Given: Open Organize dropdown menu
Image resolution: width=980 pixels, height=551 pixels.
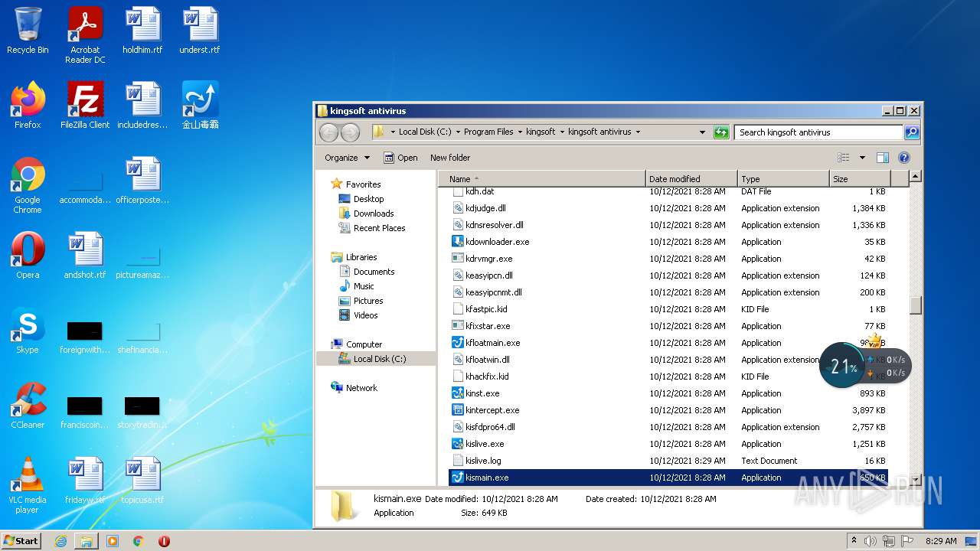Looking at the screenshot, I should (x=347, y=158).
